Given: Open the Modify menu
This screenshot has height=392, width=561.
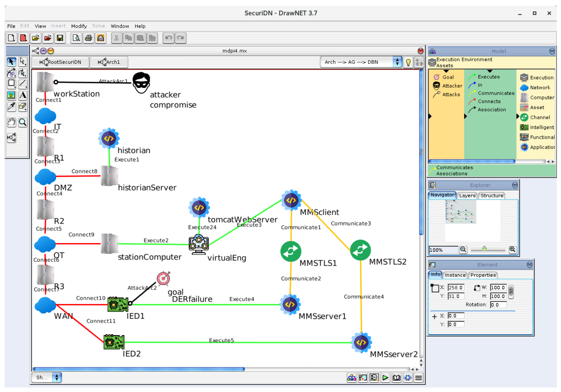Looking at the screenshot, I should (x=79, y=26).
